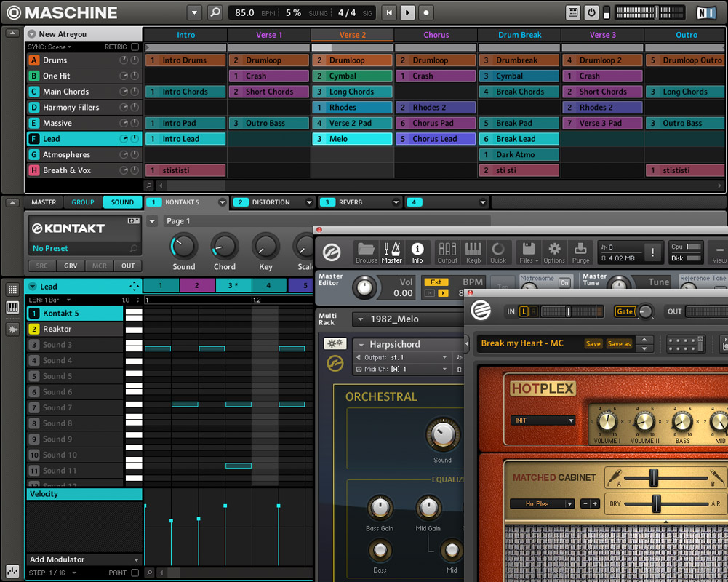Adjust the Matched Cabinet DRY/AIR slider
This screenshot has width=728, height=582.
[x=656, y=504]
